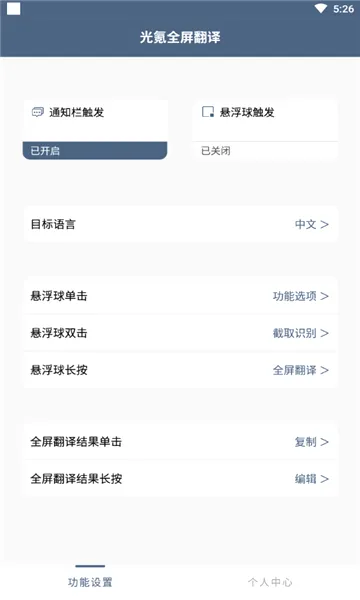Tap the notification bar trigger chat icon
This screenshot has height=600, width=360.
tap(37, 112)
